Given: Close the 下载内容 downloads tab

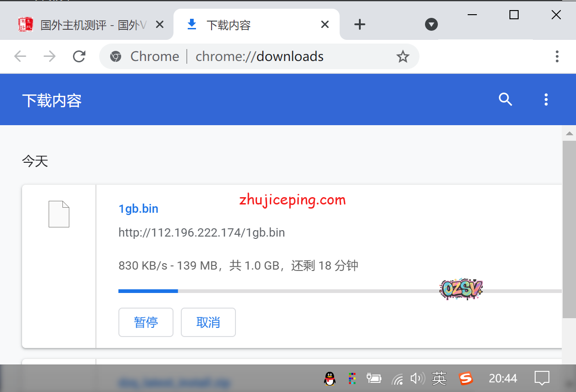Looking at the screenshot, I should pos(324,25).
